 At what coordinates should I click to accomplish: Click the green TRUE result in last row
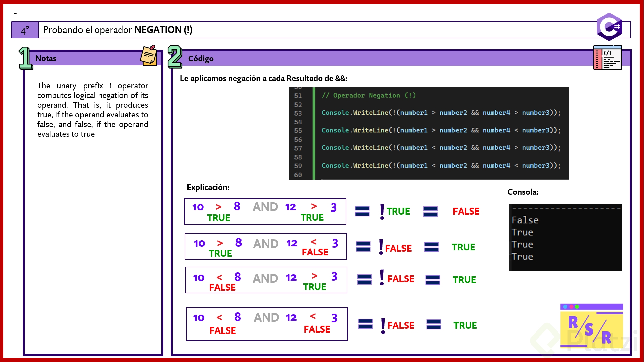click(465, 325)
